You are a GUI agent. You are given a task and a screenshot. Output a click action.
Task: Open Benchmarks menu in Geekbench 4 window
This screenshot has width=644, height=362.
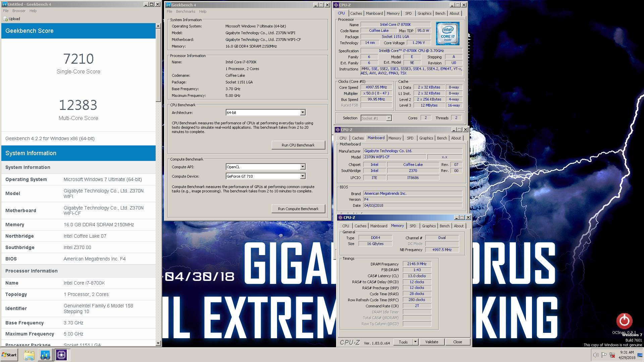[x=185, y=11]
